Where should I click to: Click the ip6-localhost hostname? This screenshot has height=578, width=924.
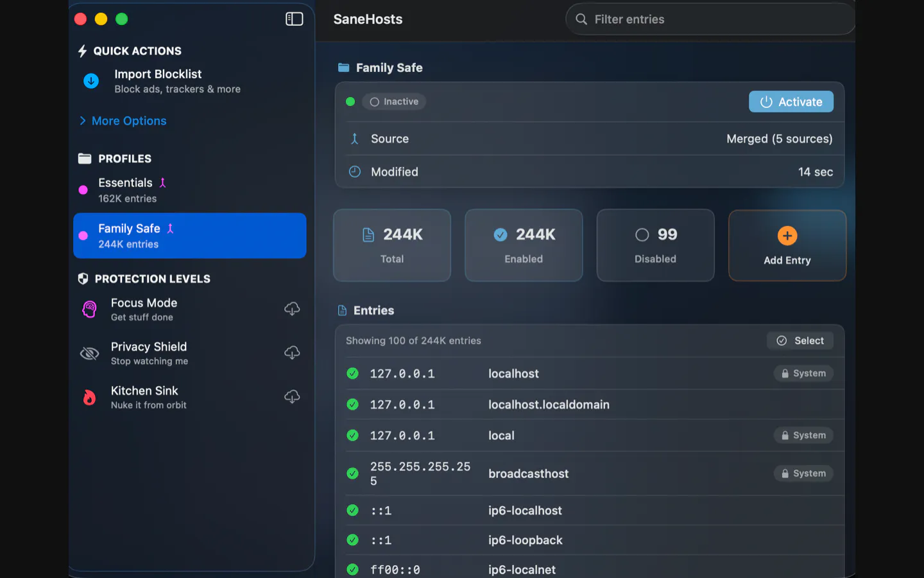click(525, 511)
